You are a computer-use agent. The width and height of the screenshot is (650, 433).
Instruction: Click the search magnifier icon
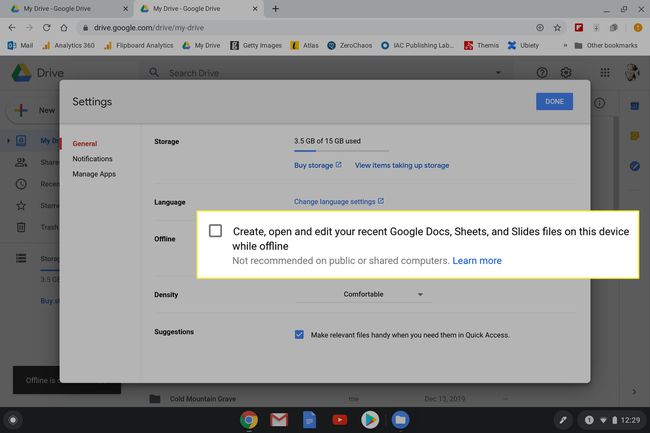point(154,73)
